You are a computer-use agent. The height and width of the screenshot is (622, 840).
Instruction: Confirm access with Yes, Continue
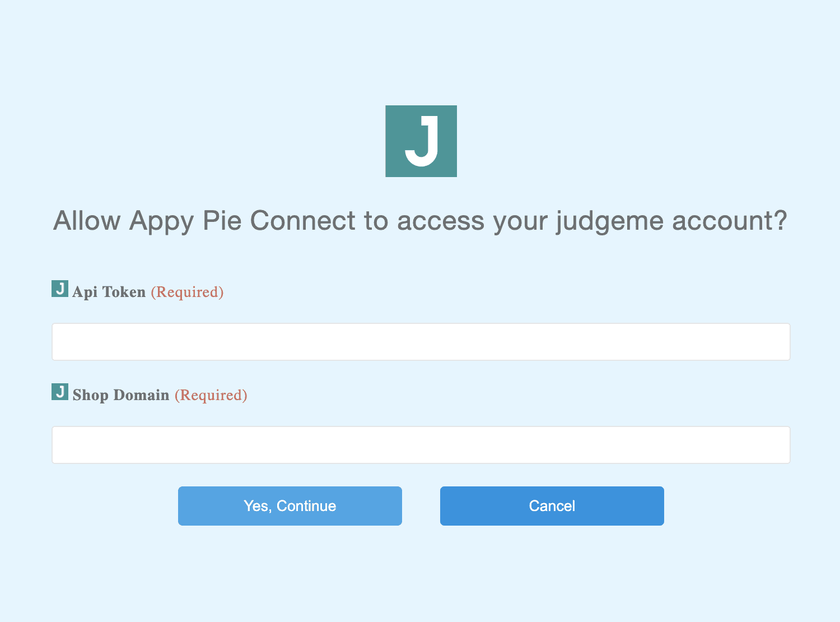[x=290, y=506]
